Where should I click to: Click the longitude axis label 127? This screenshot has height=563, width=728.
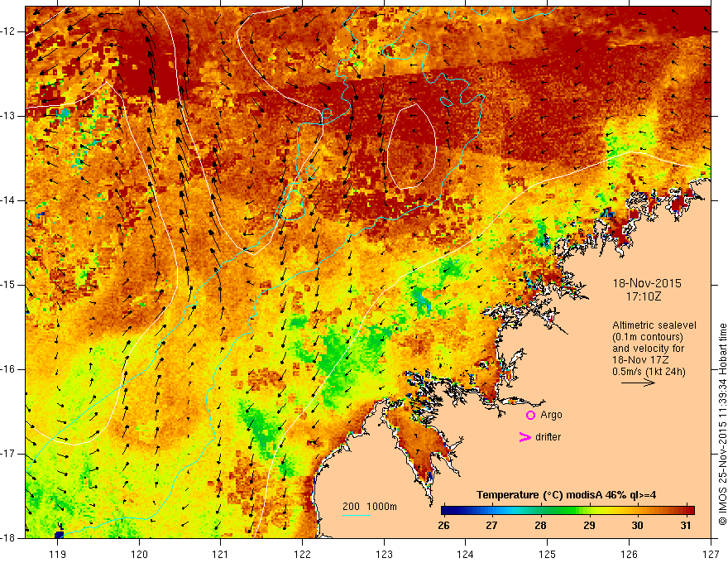pyautogui.click(x=711, y=554)
